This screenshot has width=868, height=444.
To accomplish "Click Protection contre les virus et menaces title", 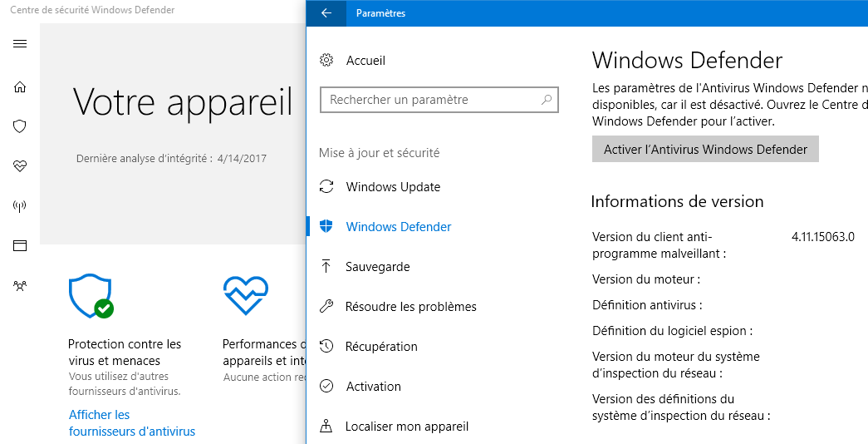I will point(125,353).
